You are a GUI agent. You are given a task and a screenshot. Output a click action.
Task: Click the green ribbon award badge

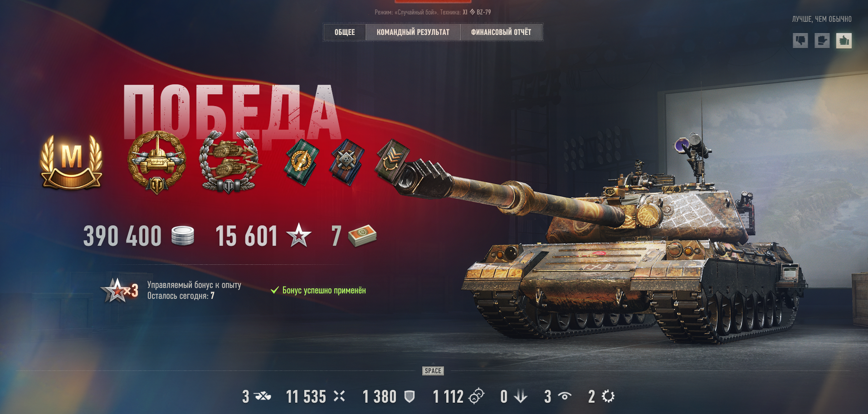pos(302,162)
